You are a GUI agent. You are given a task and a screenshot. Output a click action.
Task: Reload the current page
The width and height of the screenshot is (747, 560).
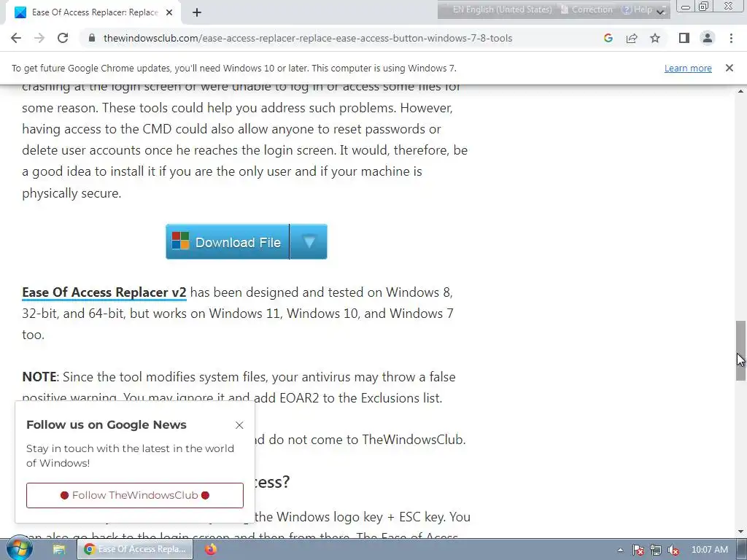[63, 38]
